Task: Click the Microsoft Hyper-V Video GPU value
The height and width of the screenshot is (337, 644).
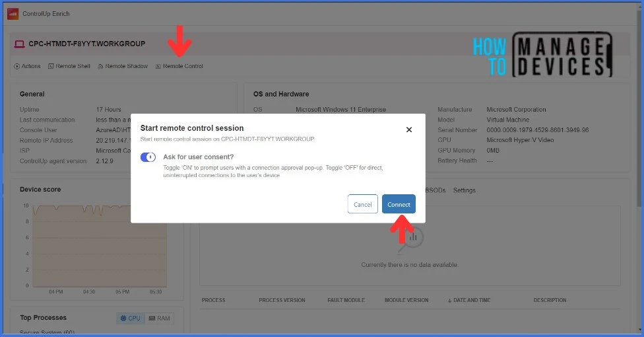Action: point(520,140)
